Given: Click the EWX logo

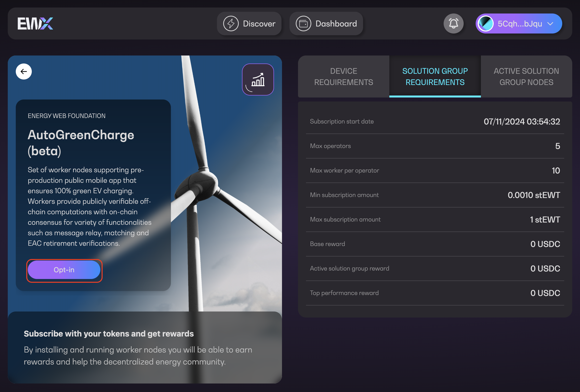Looking at the screenshot, I should 35,23.
